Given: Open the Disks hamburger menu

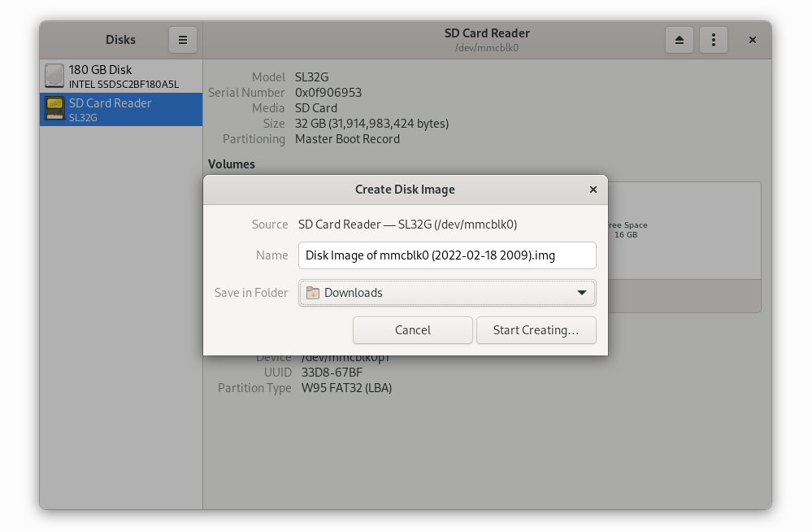Looking at the screenshot, I should tap(182, 39).
